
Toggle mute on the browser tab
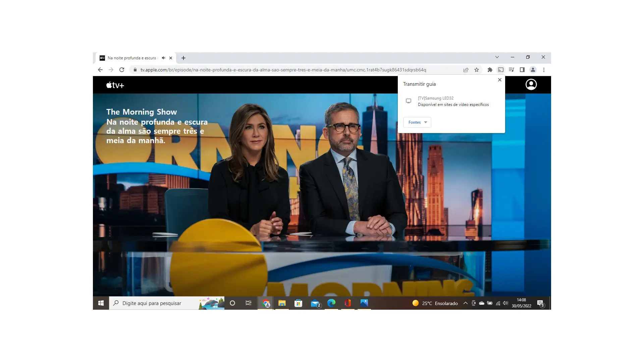[164, 58]
